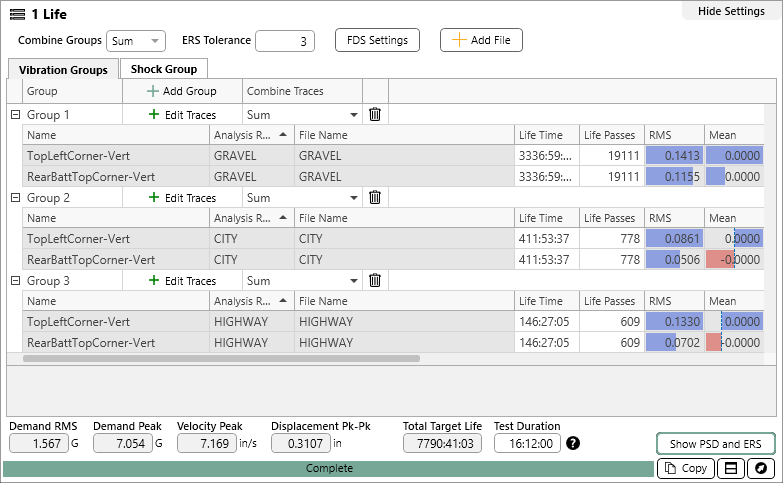Collapse the Group 1 tree row
783x483 pixels.
pyautogui.click(x=15, y=115)
